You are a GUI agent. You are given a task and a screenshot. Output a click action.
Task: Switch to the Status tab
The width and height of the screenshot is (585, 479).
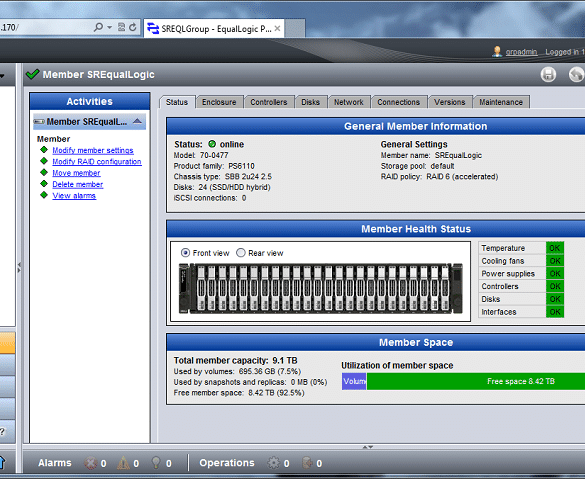[x=177, y=102]
